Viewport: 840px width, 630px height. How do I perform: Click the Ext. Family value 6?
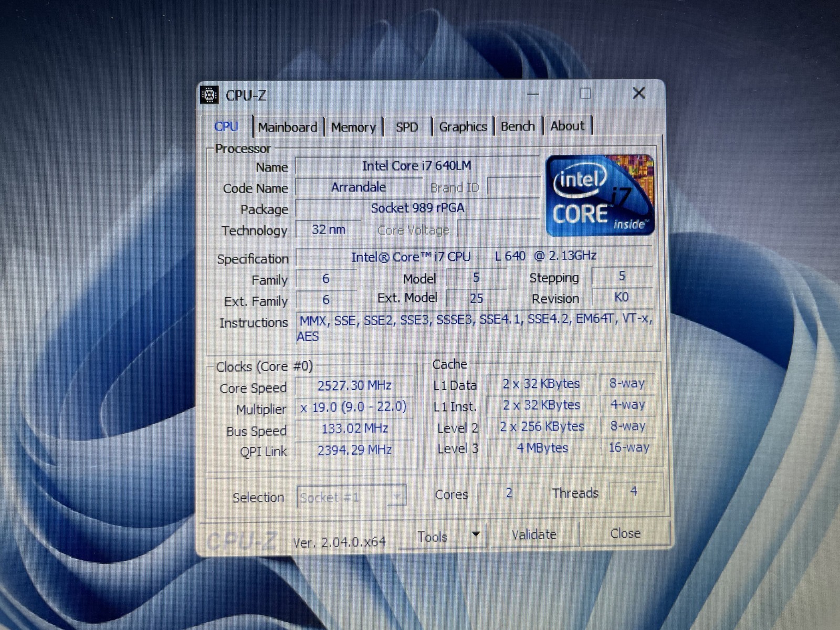pyautogui.click(x=326, y=299)
